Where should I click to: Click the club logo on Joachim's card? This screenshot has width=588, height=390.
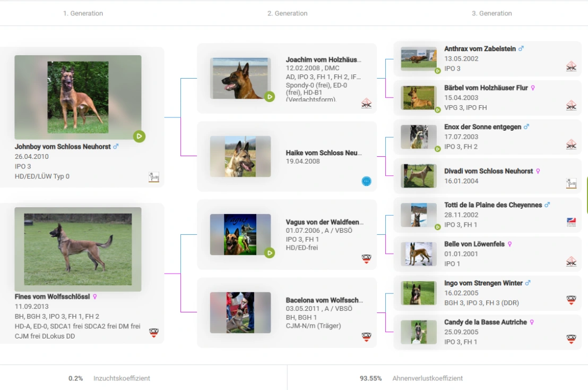[x=366, y=103]
